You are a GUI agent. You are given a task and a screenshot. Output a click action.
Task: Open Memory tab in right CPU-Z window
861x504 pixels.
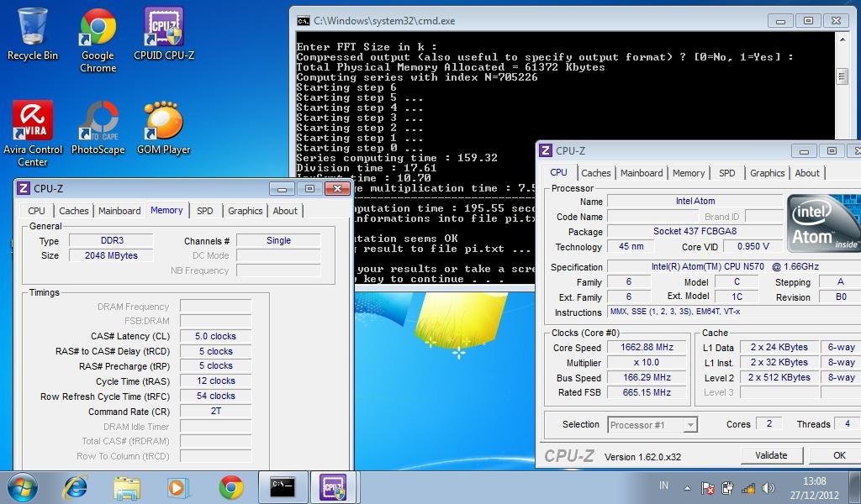(689, 173)
